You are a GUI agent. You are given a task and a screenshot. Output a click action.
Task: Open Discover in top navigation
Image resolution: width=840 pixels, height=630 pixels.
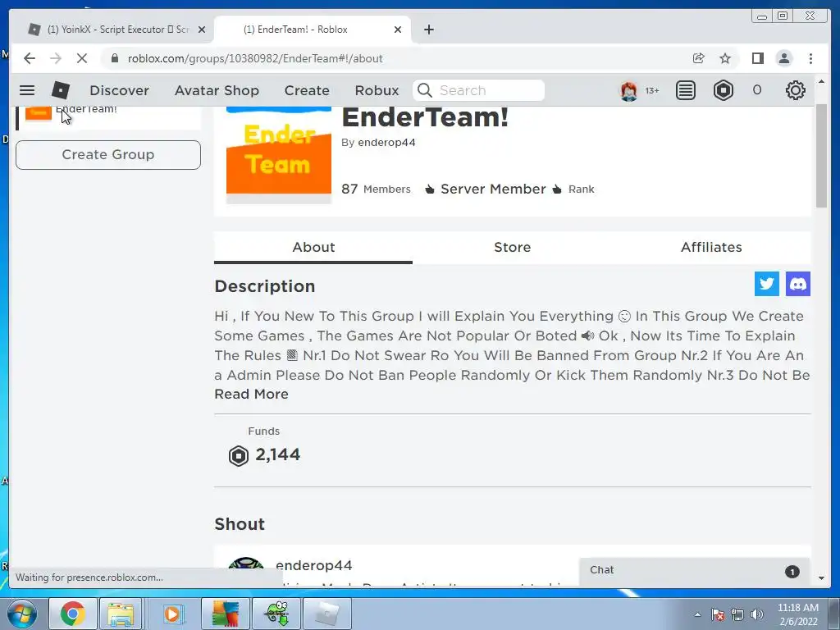(x=119, y=90)
